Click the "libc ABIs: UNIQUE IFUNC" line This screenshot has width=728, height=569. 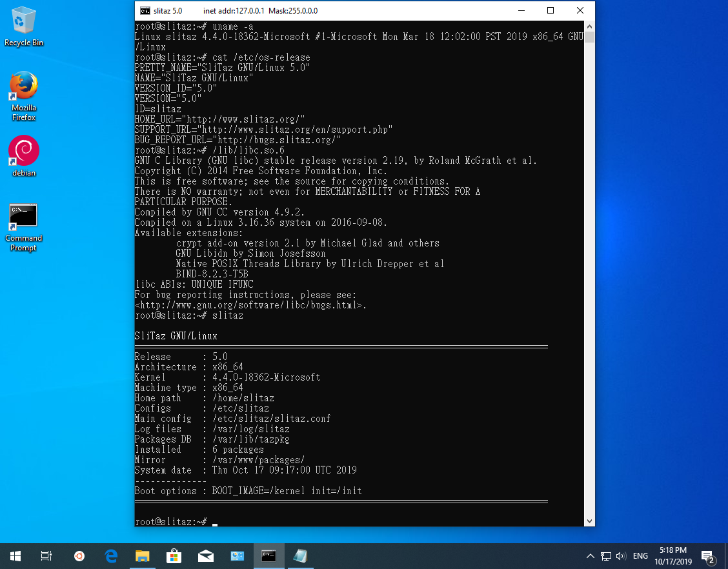click(194, 284)
